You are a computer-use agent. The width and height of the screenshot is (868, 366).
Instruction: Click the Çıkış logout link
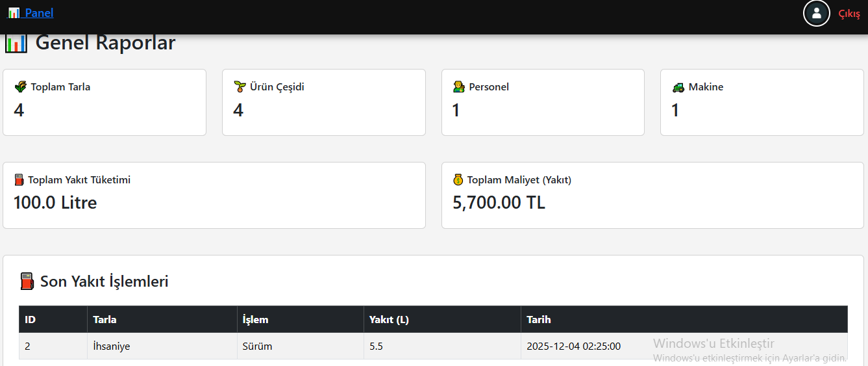849,14
